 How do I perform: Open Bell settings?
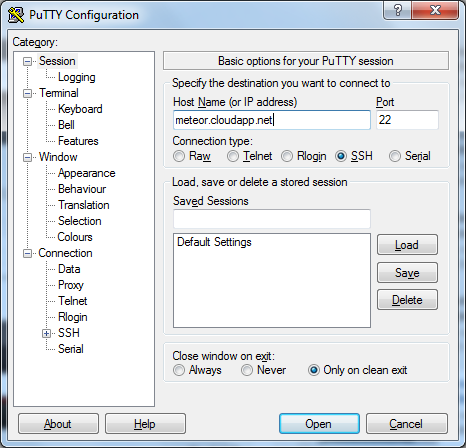pyautogui.click(x=66, y=125)
